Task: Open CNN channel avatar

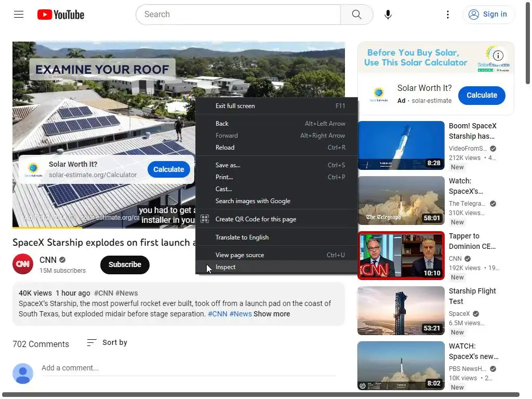Action: point(23,264)
